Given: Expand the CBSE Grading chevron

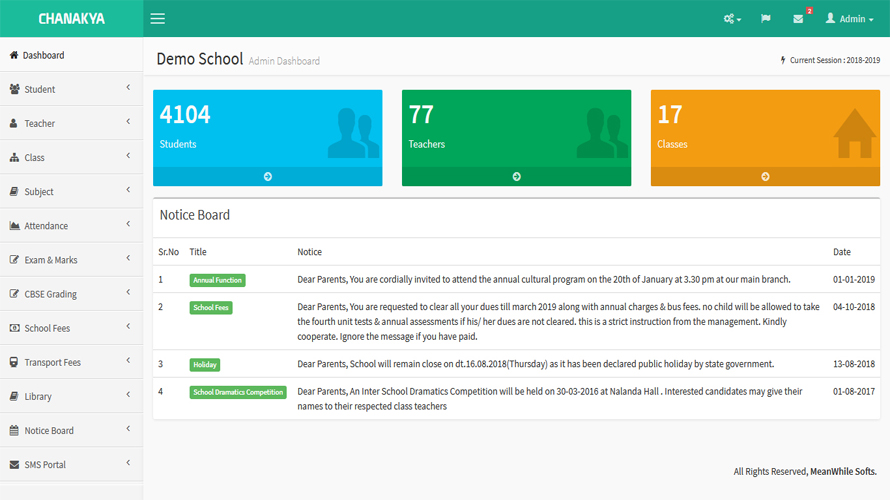Looking at the screenshot, I should 128,292.
